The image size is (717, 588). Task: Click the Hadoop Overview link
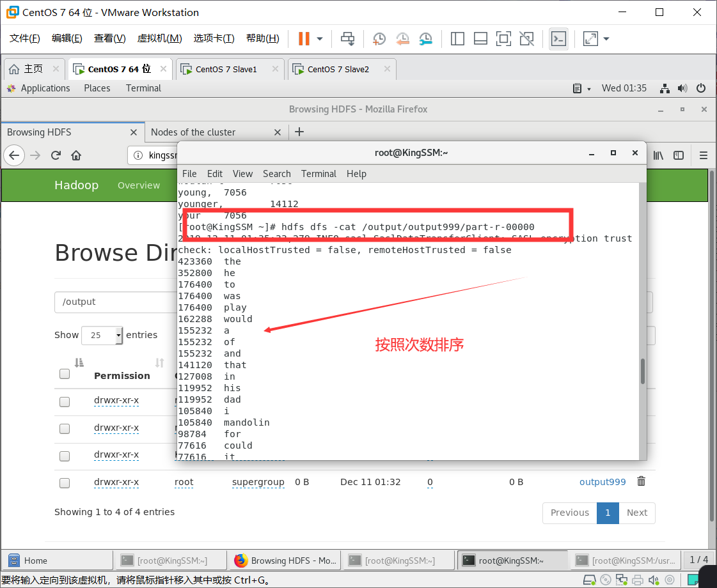[x=139, y=185]
